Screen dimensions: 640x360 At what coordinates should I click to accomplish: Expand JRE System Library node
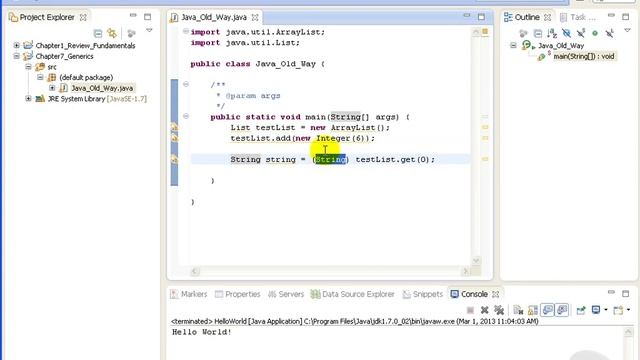(x=28, y=98)
